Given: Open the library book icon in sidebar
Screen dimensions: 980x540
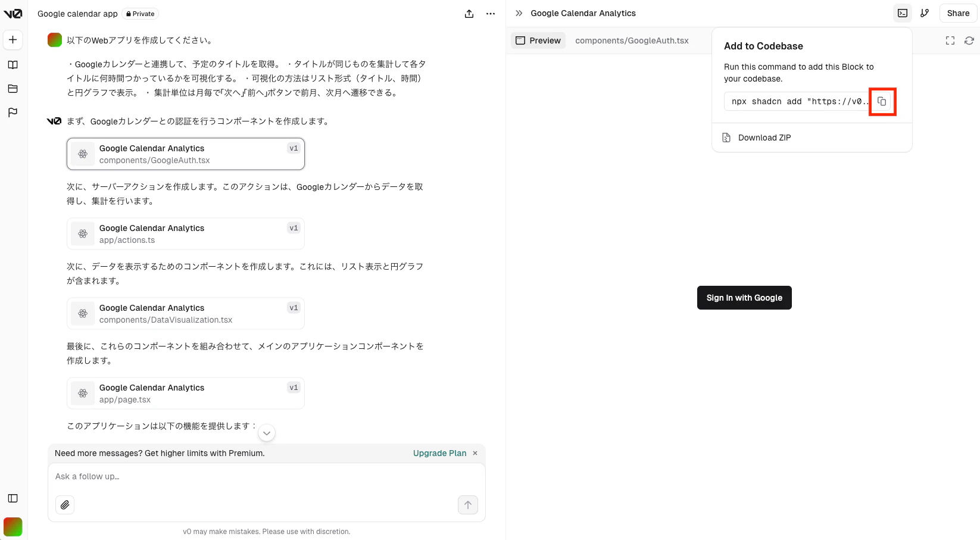Looking at the screenshot, I should pos(13,65).
